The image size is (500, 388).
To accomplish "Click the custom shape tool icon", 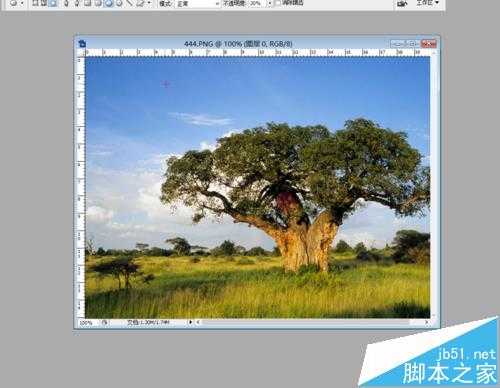I will point(140,3).
